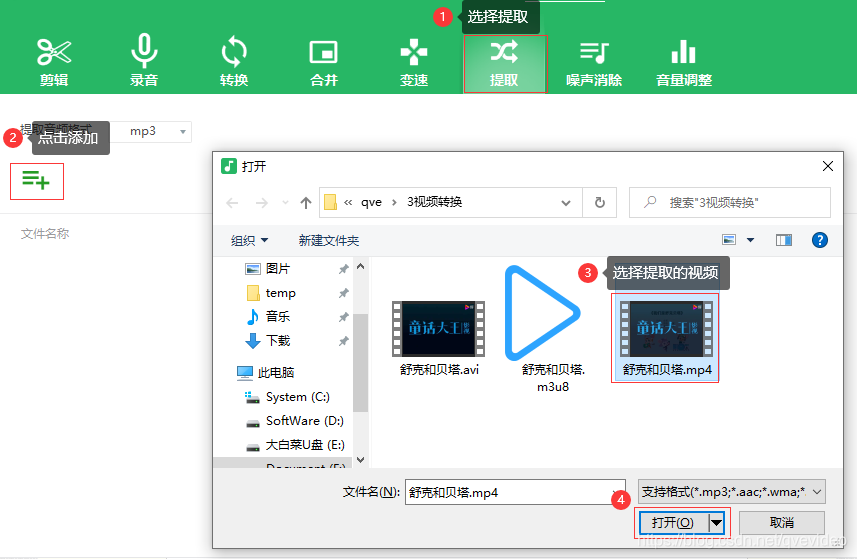Select the 舒克和贝塔.avi video file
857x559 pixels.
pos(439,339)
